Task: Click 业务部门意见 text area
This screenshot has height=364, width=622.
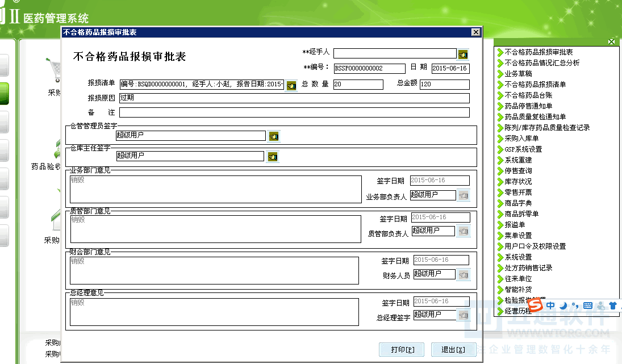Action: 216,189
